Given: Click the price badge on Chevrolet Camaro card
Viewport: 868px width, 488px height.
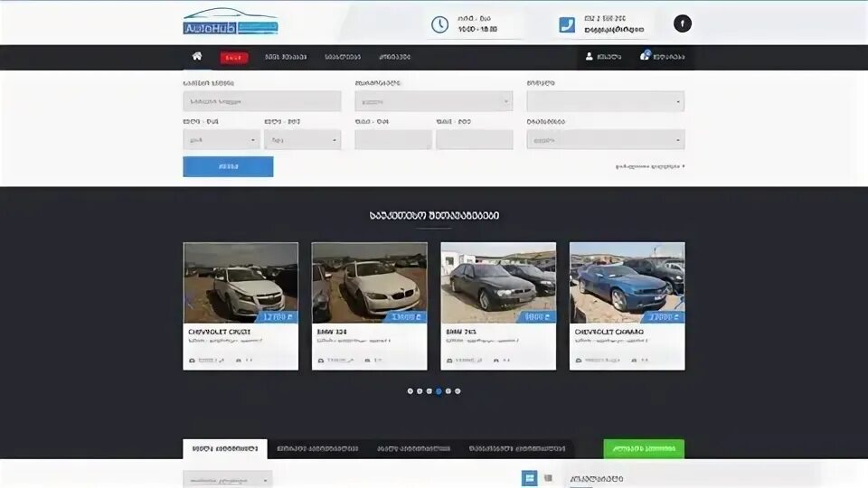Looking at the screenshot, I should [x=664, y=317].
